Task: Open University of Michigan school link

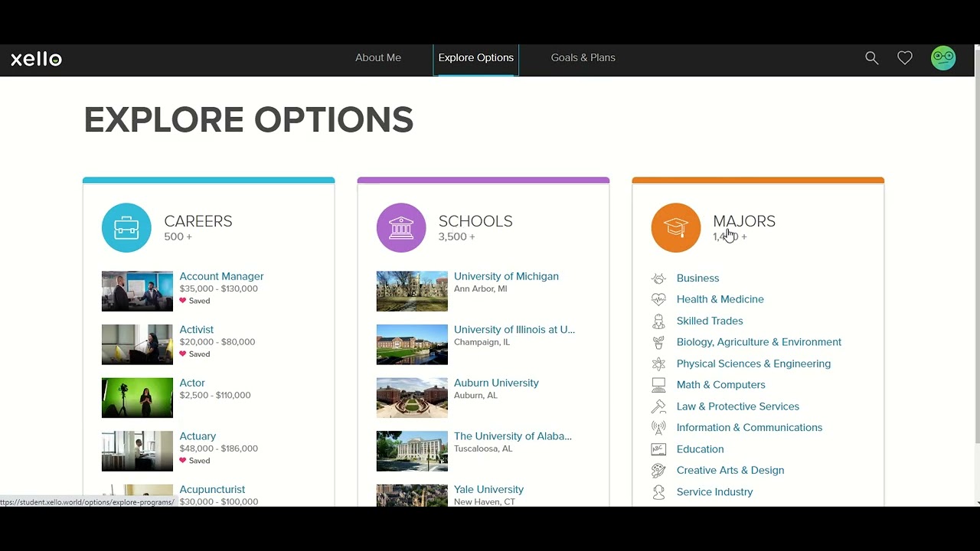Action: [x=506, y=276]
